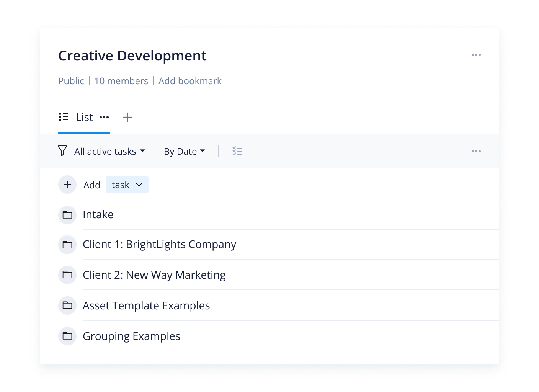
Task: Click the Add label text
Action: (x=92, y=185)
